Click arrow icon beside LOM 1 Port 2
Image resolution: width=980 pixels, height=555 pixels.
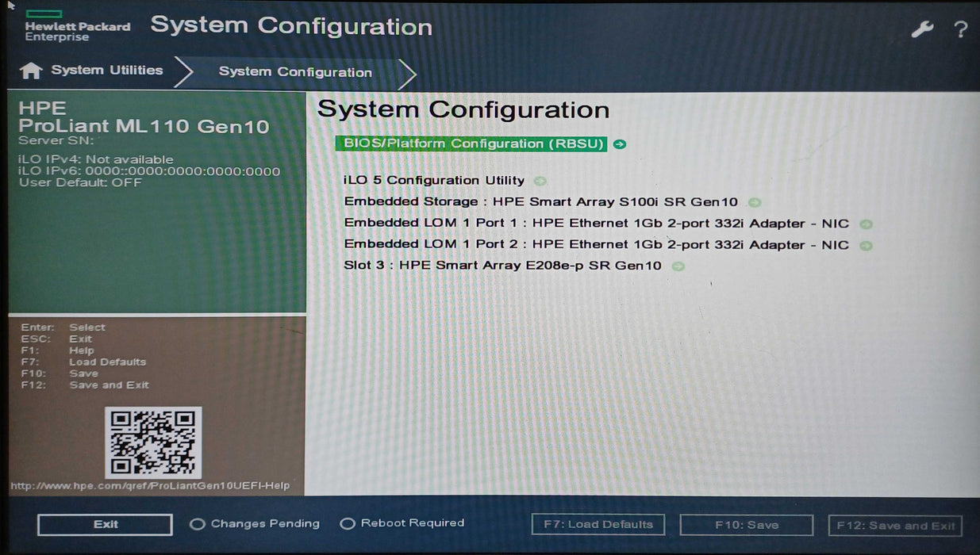click(866, 246)
